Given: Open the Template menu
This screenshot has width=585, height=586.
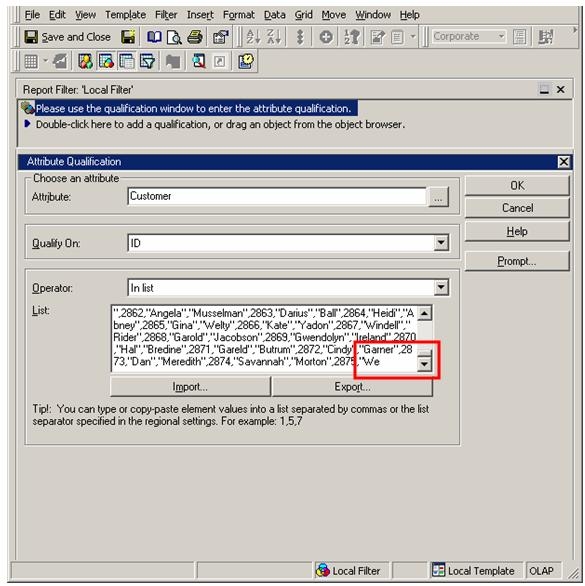Looking at the screenshot, I should tap(125, 15).
